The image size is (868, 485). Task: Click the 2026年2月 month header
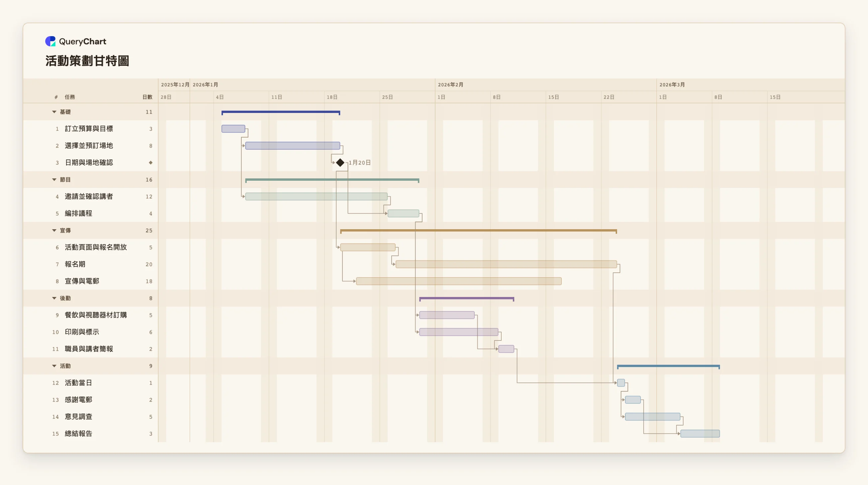[x=450, y=84]
